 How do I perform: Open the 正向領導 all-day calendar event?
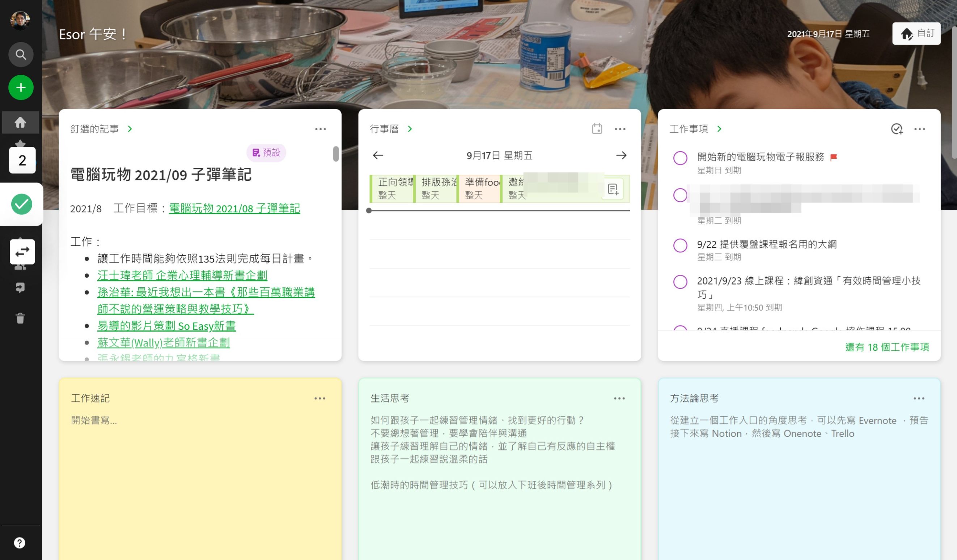[x=392, y=189]
